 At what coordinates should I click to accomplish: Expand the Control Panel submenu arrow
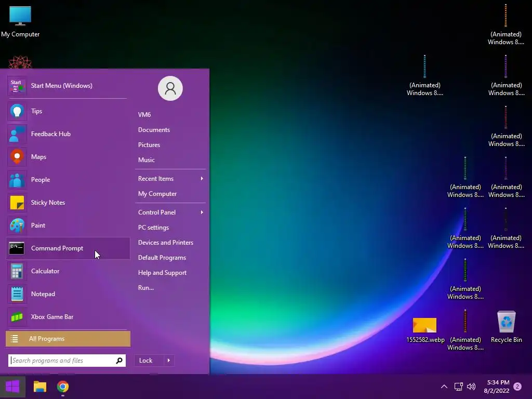[x=202, y=212]
